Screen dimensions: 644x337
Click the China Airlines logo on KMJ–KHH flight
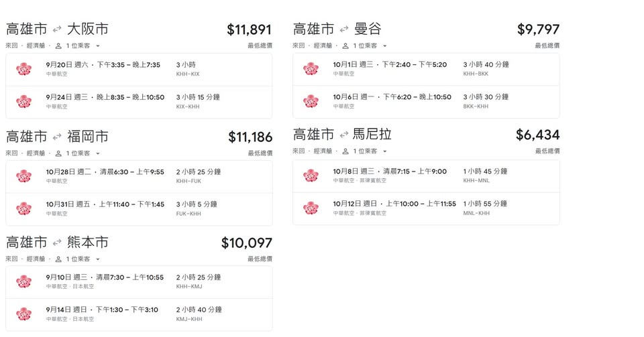click(x=24, y=314)
